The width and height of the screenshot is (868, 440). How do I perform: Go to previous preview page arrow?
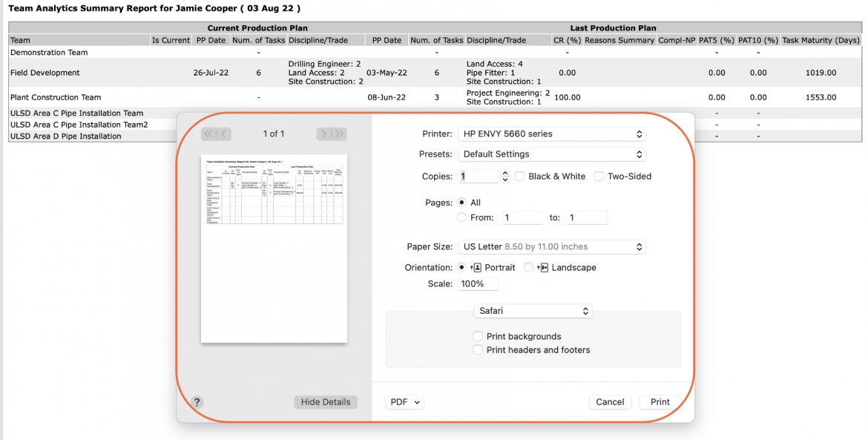click(x=223, y=134)
